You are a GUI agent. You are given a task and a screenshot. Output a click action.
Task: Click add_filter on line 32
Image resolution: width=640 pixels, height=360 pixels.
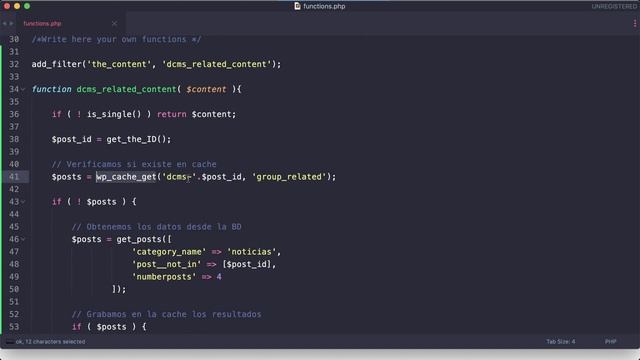[x=56, y=64]
